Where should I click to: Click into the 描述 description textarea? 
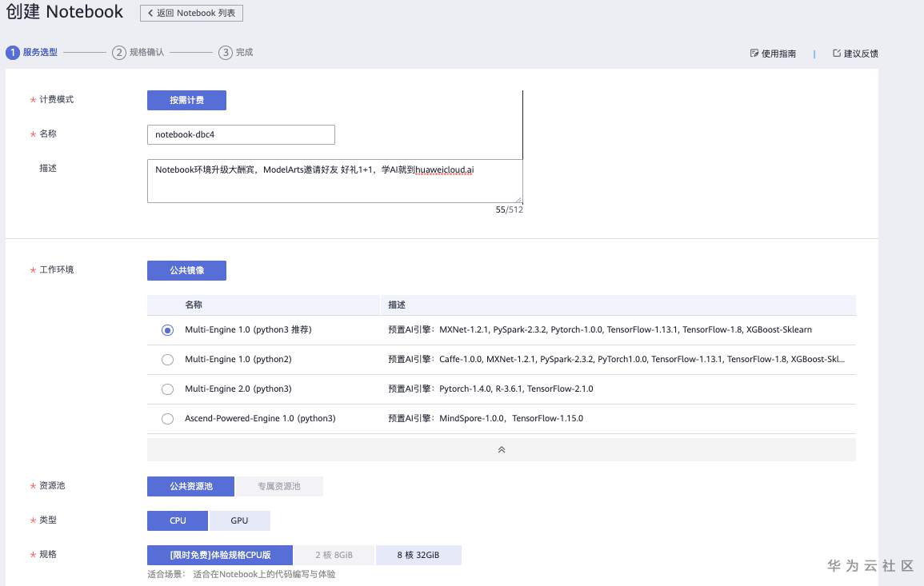coord(334,181)
